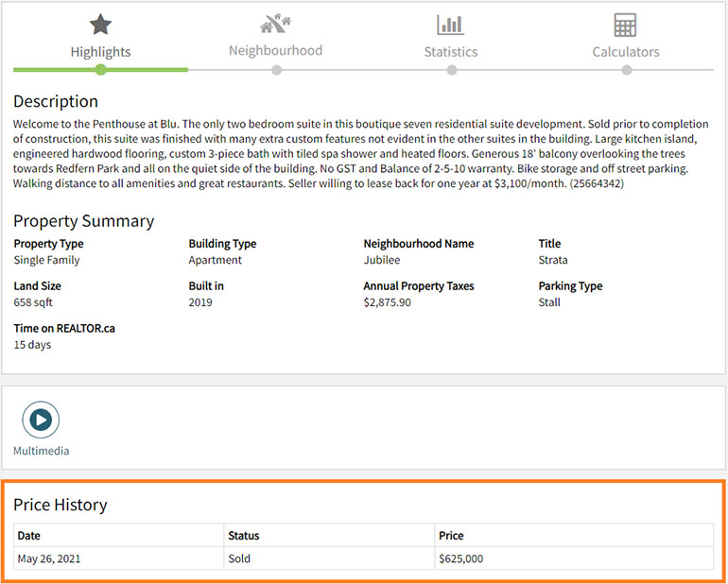The height and width of the screenshot is (584, 728).
Task: Select the green Highlights progress dot
Action: point(100,70)
